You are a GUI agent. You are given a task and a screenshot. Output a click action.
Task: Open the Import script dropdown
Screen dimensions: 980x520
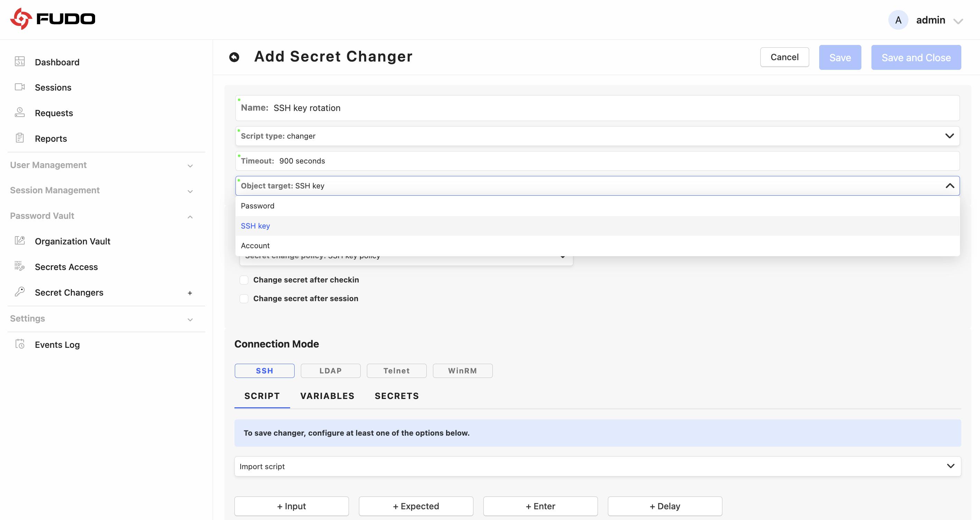(x=598, y=466)
